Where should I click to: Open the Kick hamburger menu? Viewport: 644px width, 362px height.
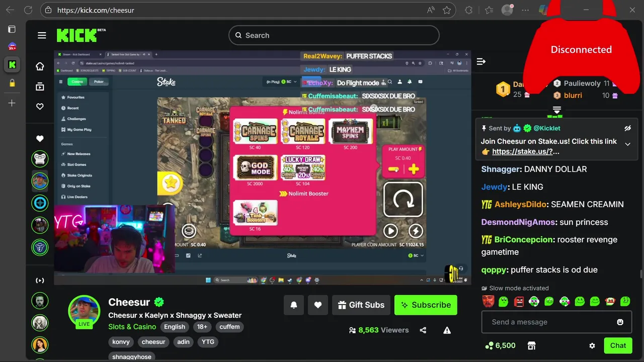(x=42, y=35)
